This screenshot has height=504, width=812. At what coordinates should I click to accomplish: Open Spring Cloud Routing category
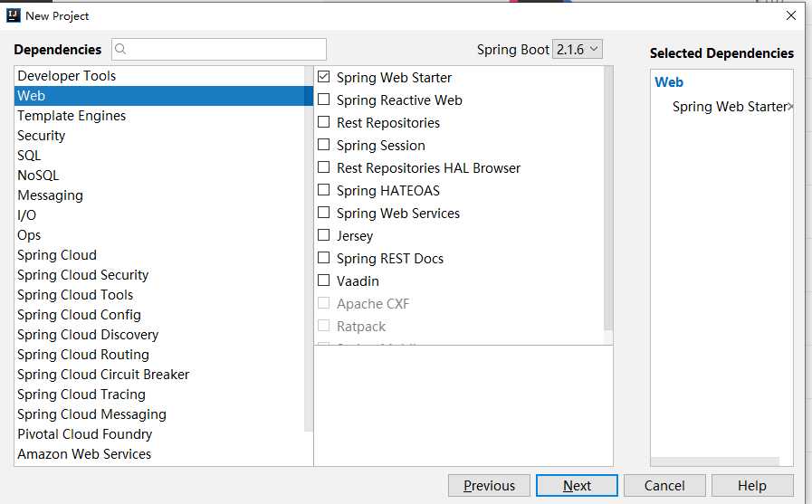click(x=164, y=355)
